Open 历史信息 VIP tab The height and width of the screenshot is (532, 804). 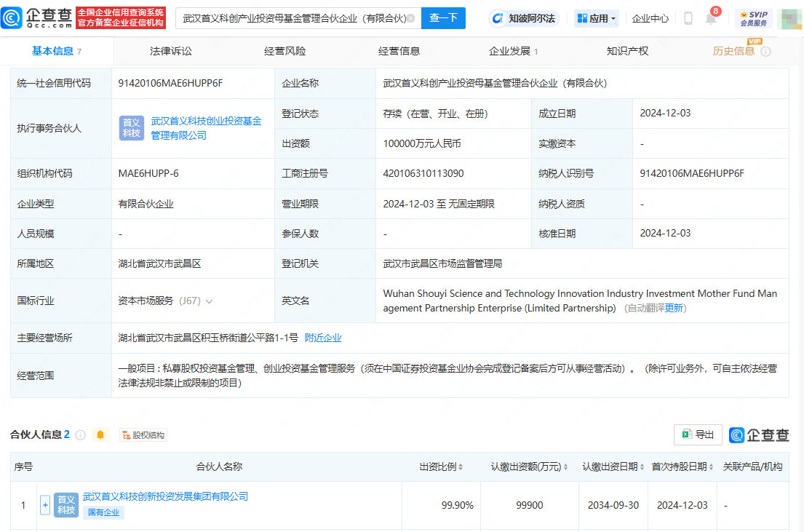click(x=733, y=51)
